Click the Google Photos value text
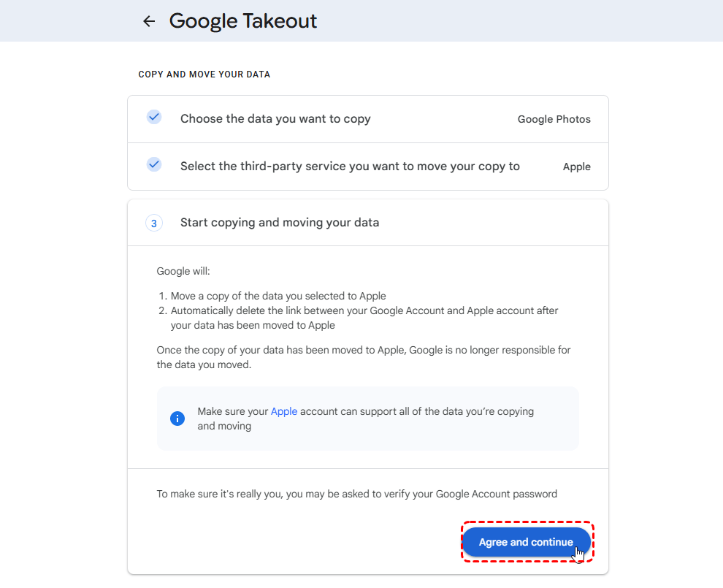 click(x=554, y=119)
